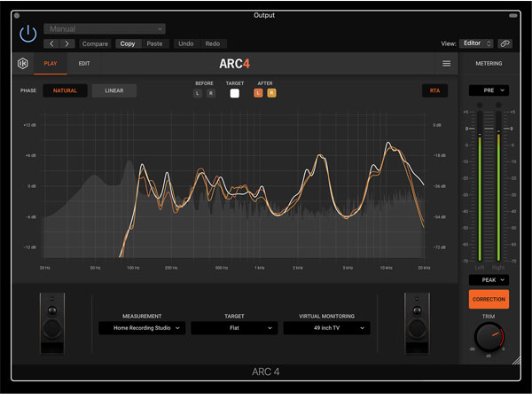Open the PRE metering dropdown
This screenshot has height=399, width=532.
[x=489, y=90]
